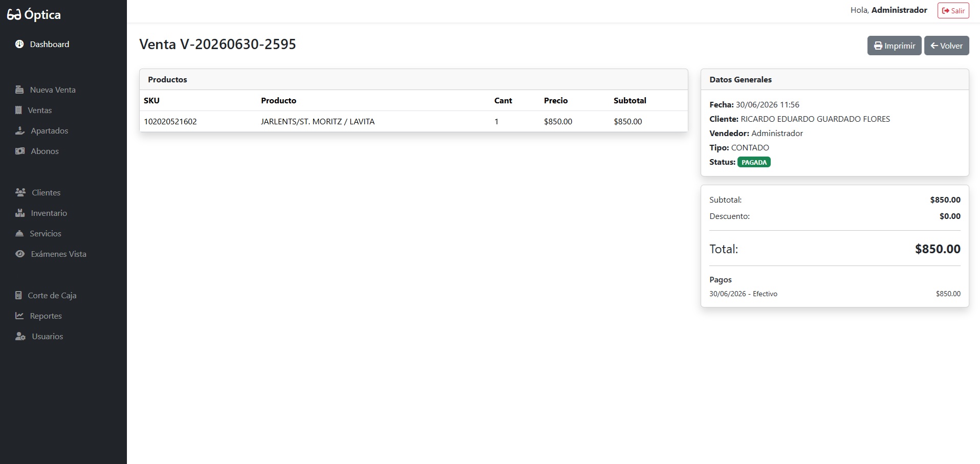Click the date 30/06/2026 11:56
Screen dimensions: 980x464
[x=767, y=104]
